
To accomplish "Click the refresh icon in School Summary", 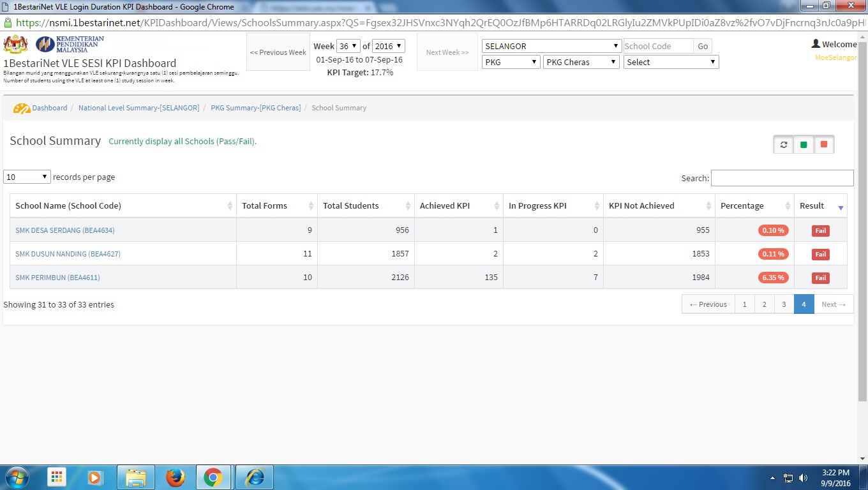I will click(784, 145).
